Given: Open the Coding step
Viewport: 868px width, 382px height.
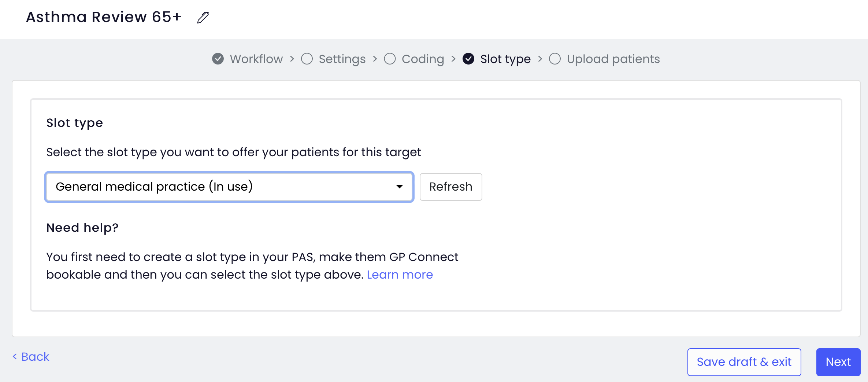Looking at the screenshot, I should 423,59.
